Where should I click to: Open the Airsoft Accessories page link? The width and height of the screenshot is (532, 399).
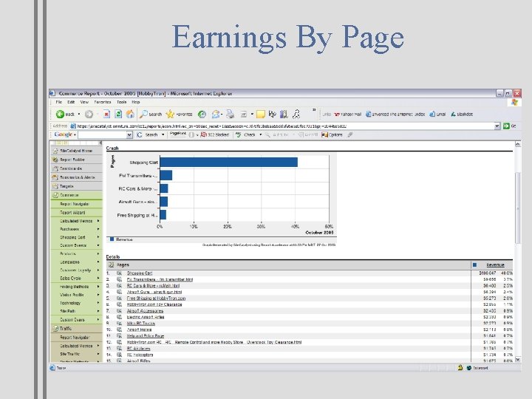(145, 311)
